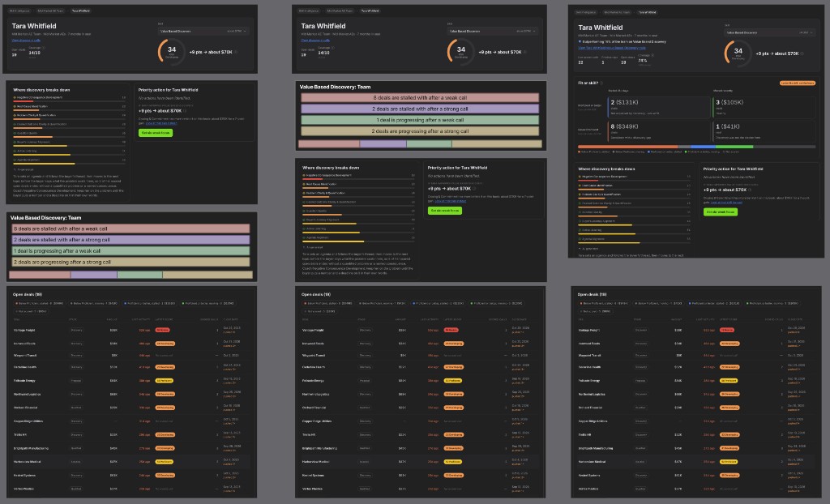Select 'Mid Market AE Team' breadcrumb in left frame

(50, 11)
